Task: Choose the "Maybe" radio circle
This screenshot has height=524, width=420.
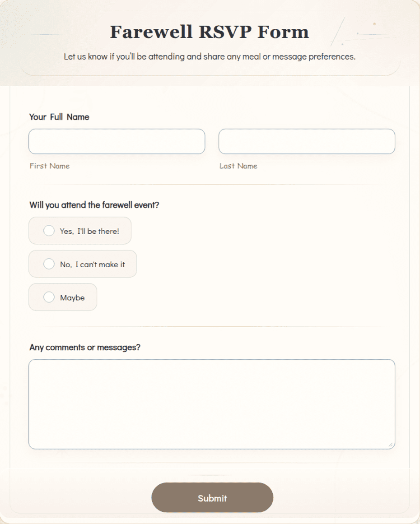Action: [49, 297]
